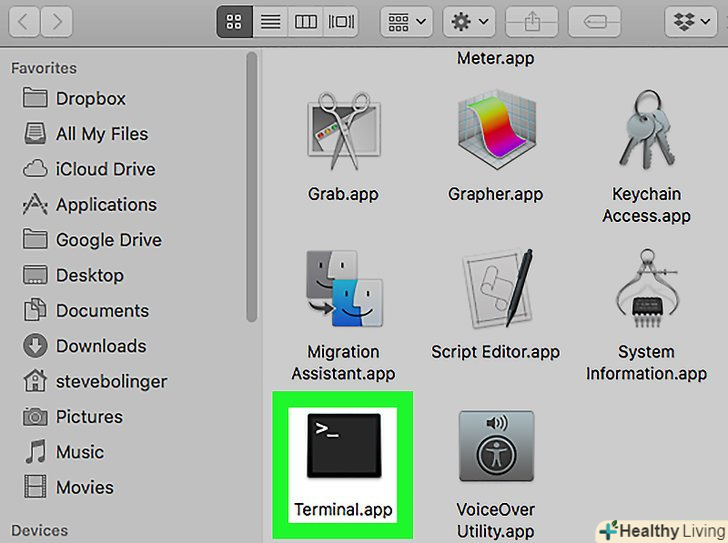Open the Dropbox toolbar dropdown
The height and width of the screenshot is (543, 728).
[x=691, y=21]
